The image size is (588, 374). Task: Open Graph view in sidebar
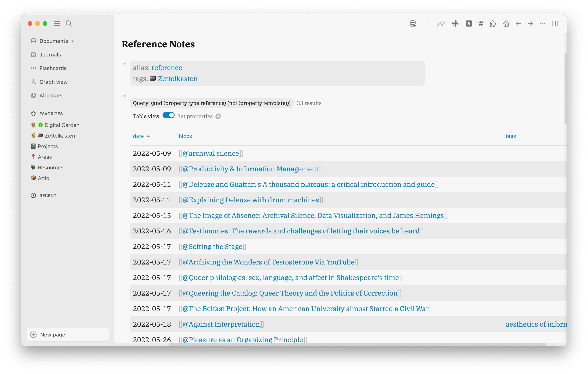point(53,82)
